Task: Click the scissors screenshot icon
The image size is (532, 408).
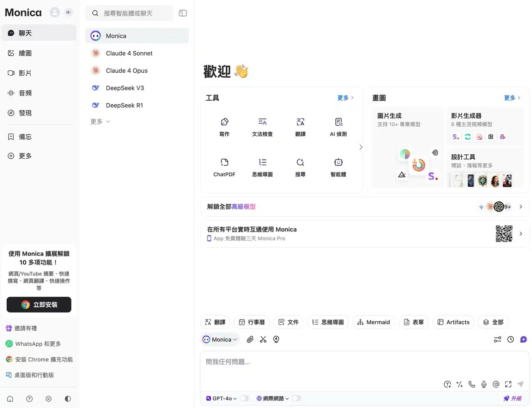Action: click(263, 339)
